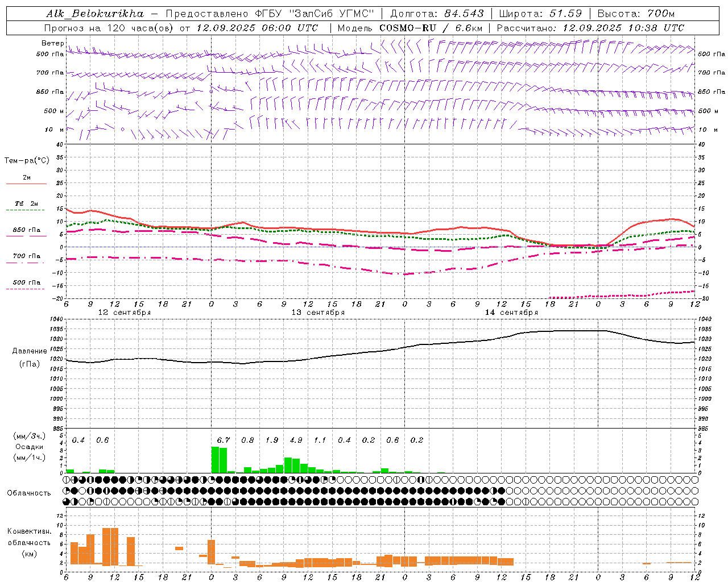This screenshot has width=728, height=582.
Task: Click the station name Alk_Belokurikha
Action: [94, 14]
